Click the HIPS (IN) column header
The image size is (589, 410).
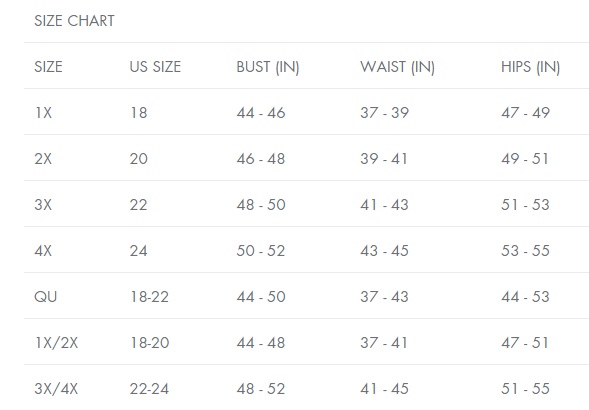530,67
